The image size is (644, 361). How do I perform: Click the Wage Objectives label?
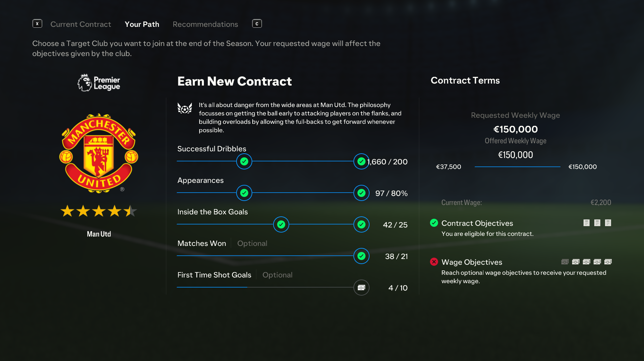click(472, 262)
